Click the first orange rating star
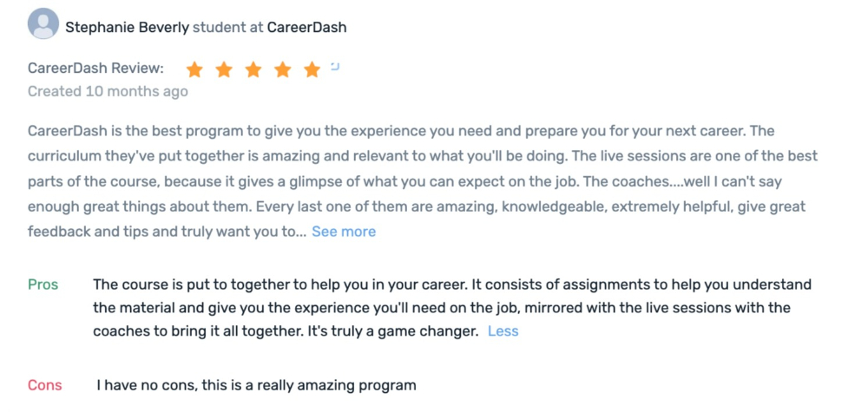The image size is (868, 412). coord(194,69)
